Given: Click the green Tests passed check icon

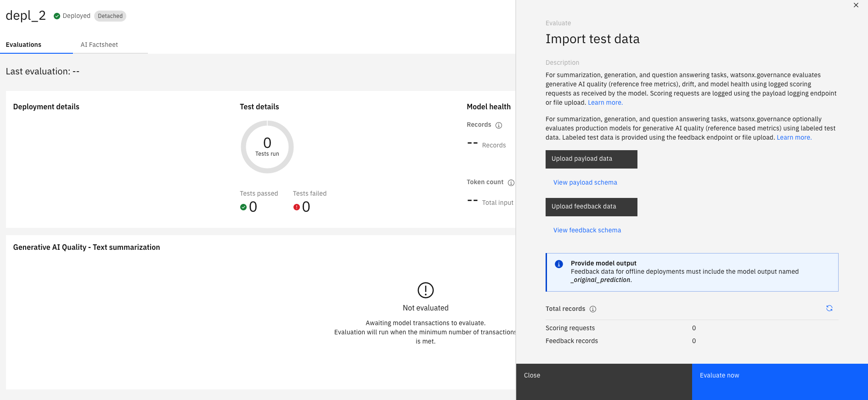Looking at the screenshot, I should [x=243, y=207].
